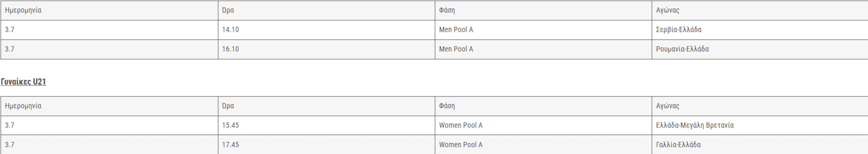Select Women Pool A cell for 15.45 match

click(544, 126)
